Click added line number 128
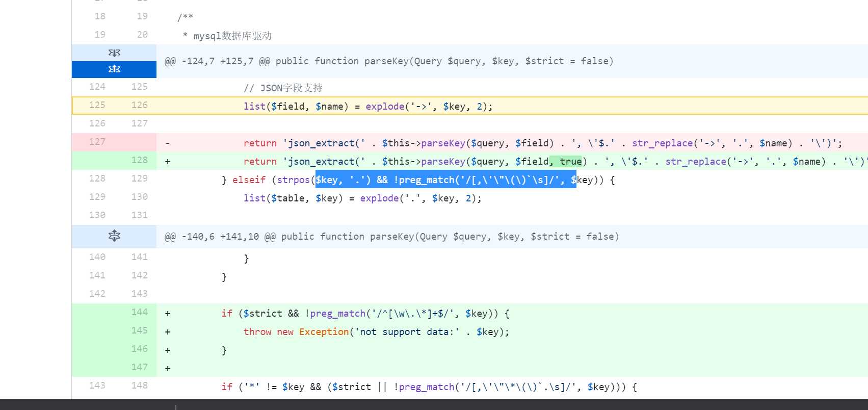The height and width of the screenshot is (410, 868). pos(139,160)
